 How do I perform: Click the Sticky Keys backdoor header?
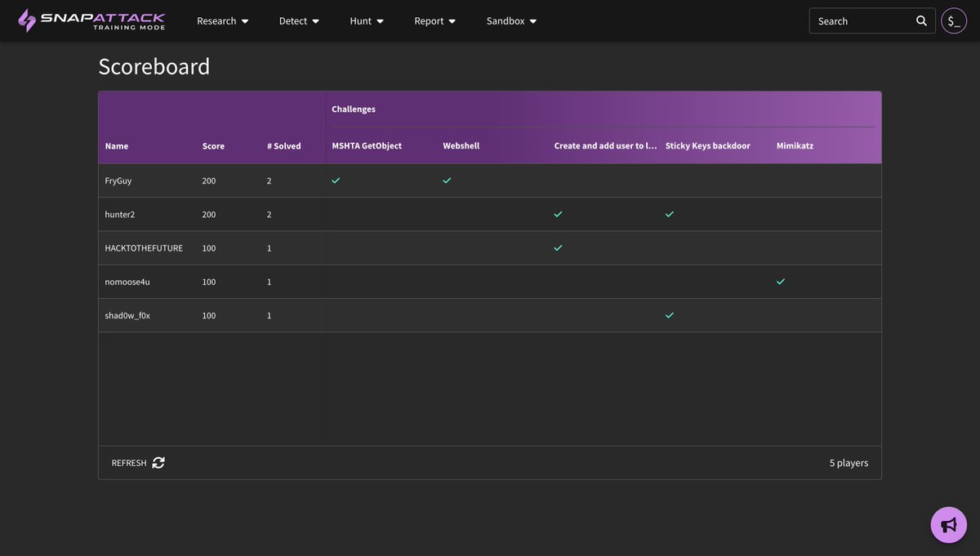coord(708,146)
